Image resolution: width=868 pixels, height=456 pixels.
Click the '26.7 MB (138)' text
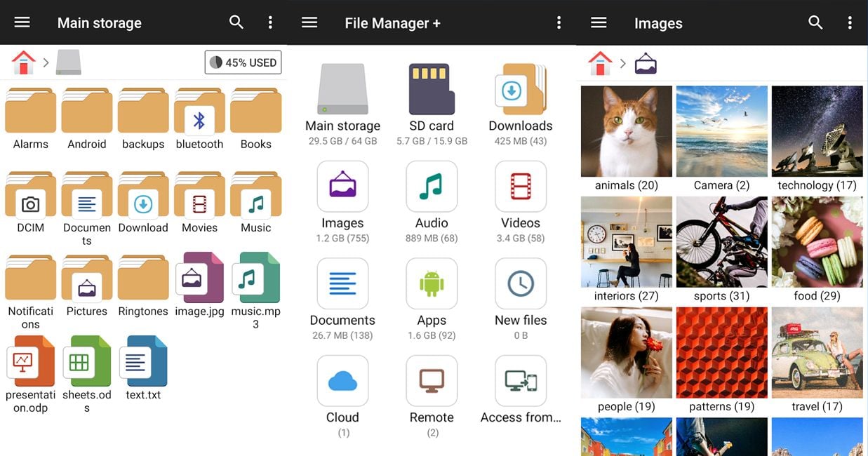(342, 335)
